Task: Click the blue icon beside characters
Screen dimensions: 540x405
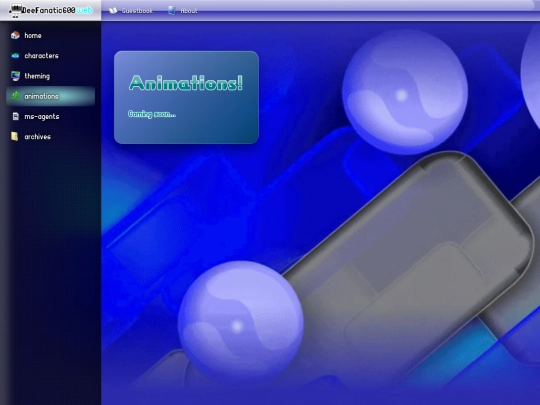Action: click(x=15, y=55)
